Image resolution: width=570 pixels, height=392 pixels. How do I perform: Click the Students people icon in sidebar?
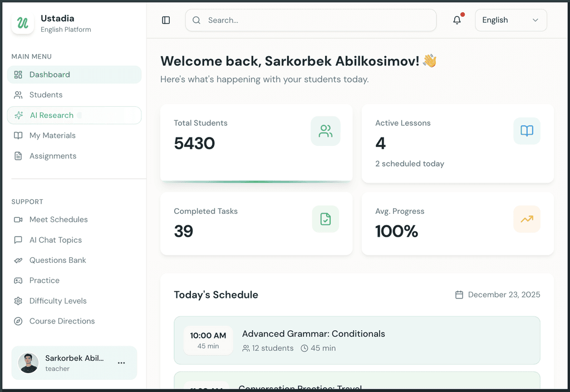pos(18,95)
